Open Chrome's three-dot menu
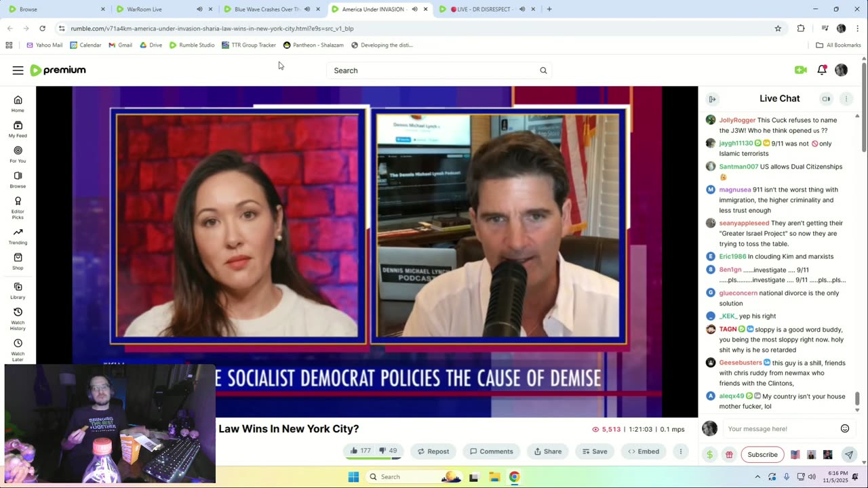This screenshot has width=868, height=488. tap(858, 28)
